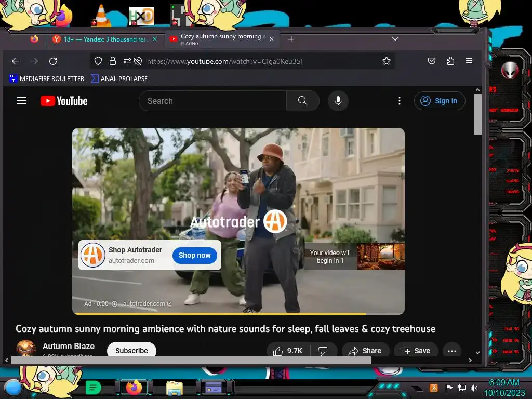The image size is (532, 399).
Task: Open more actions ellipsis under the video
Action: pos(452,351)
